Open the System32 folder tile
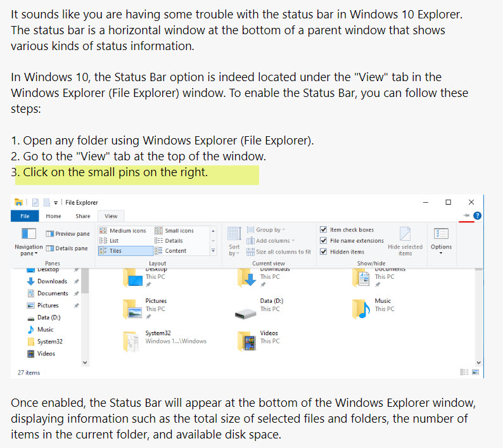 pos(165,341)
